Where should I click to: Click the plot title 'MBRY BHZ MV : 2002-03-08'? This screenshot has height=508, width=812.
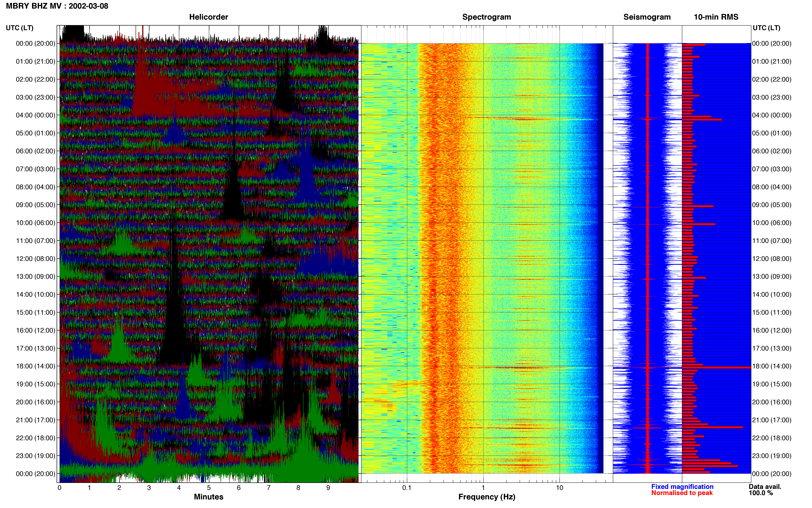pos(57,6)
